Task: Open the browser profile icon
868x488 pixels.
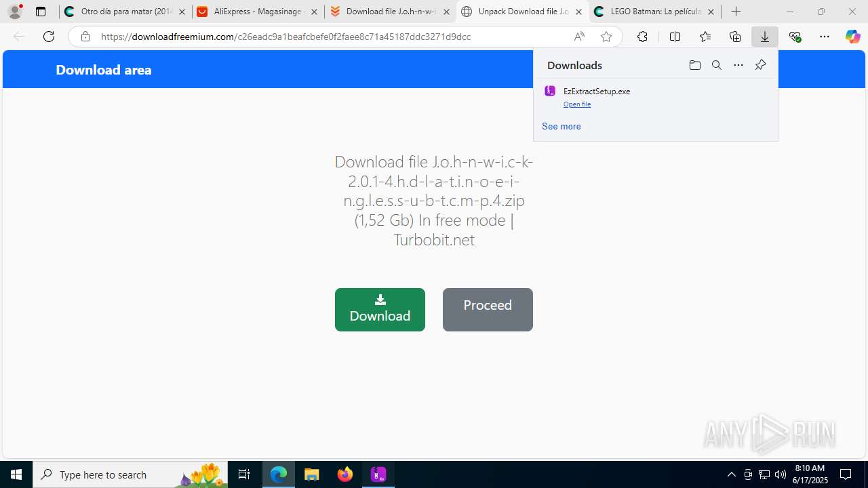Action: click(15, 12)
